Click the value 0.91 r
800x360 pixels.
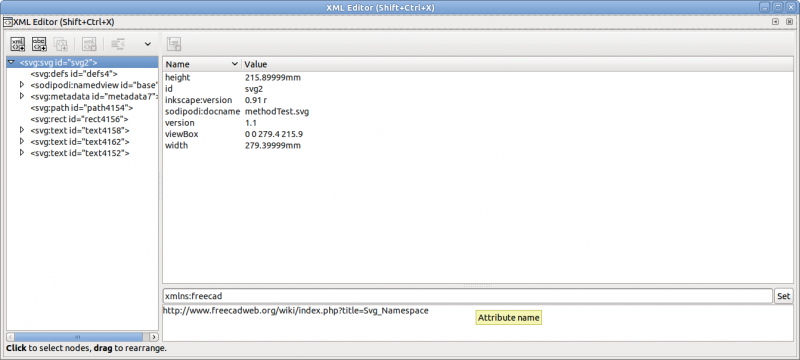pyautogui.click(x=256, y=100)
